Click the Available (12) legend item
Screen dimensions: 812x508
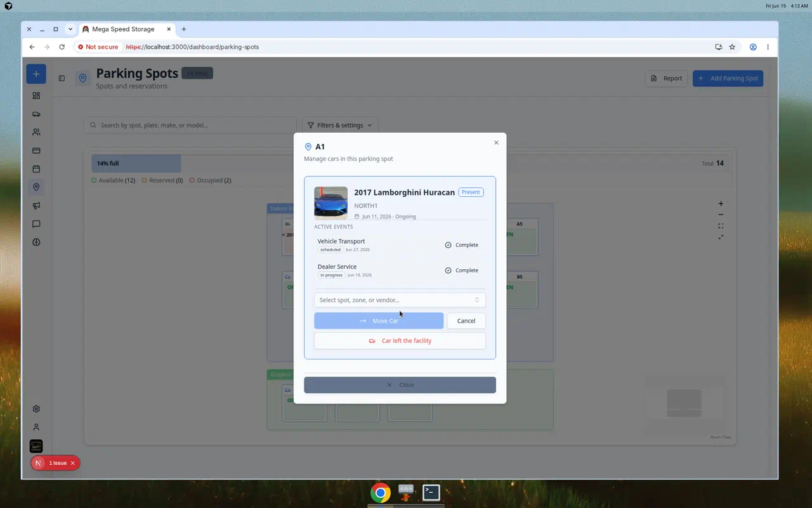114,180
